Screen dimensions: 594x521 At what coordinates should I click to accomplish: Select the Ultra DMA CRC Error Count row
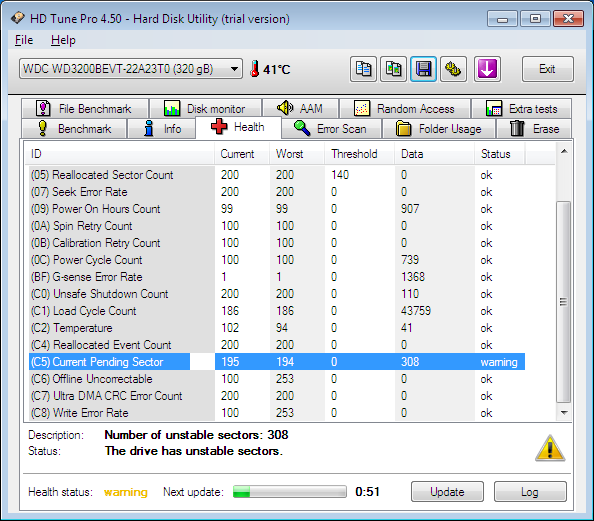tap(277, 396)
